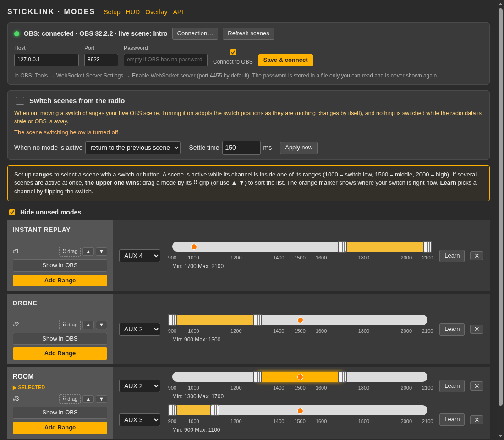The width and height of the screenshot is (504, 440).
Task: Open the Drone AUX 2 channel dropdown
Action: (140, 329)
